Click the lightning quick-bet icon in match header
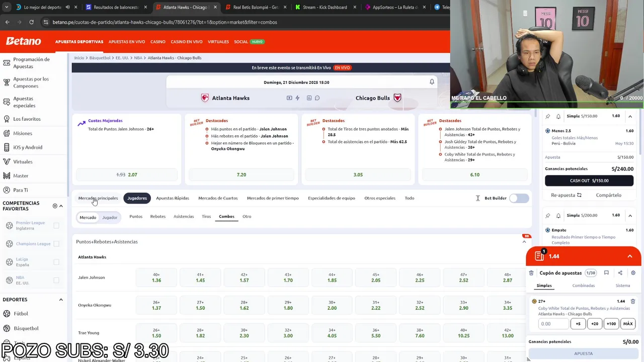Image resolution: width=644 pixels, height=362 pixels. point(297,98)
